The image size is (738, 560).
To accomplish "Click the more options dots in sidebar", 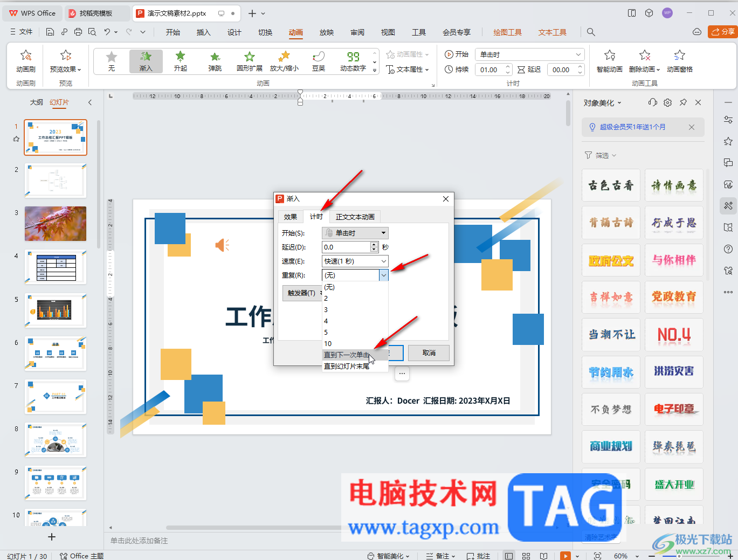I will (728, 292).
